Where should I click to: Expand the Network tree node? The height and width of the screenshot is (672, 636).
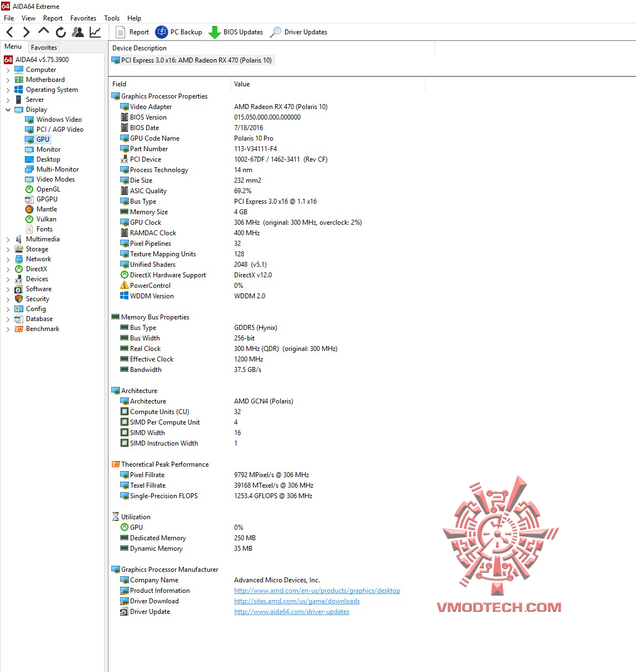pyautogui.click(x=8, y=259)
